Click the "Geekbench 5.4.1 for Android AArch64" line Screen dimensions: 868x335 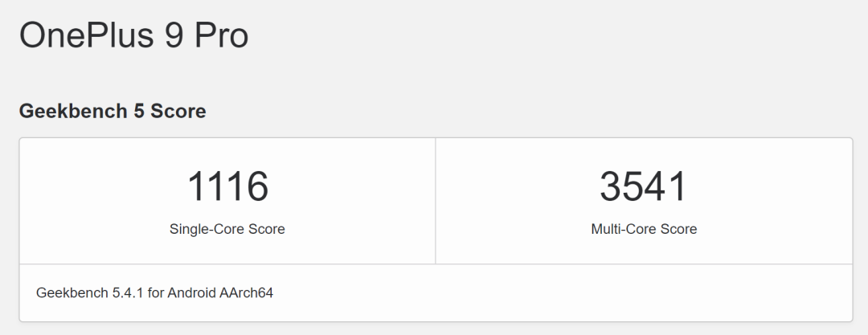(155, 293)
